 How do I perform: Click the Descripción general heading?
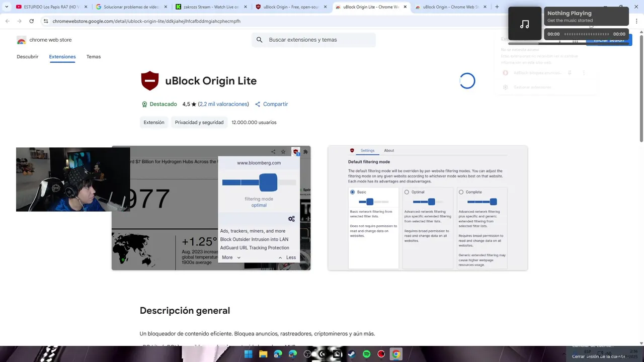click(185, 311)
